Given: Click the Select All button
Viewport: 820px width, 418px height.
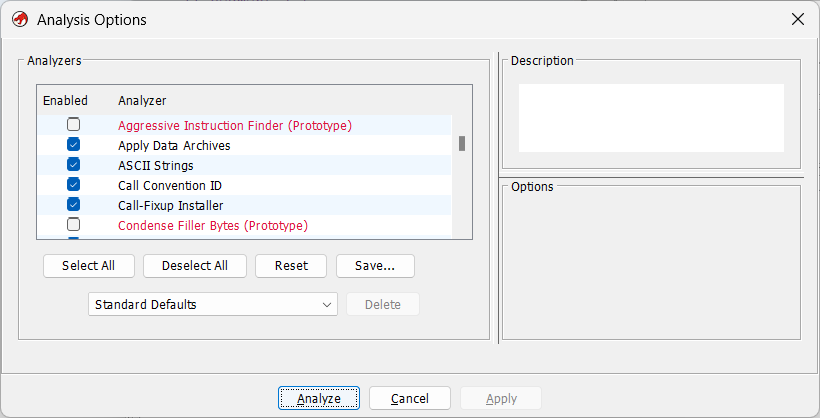Looking at the screenshot, I should [88, 266].
